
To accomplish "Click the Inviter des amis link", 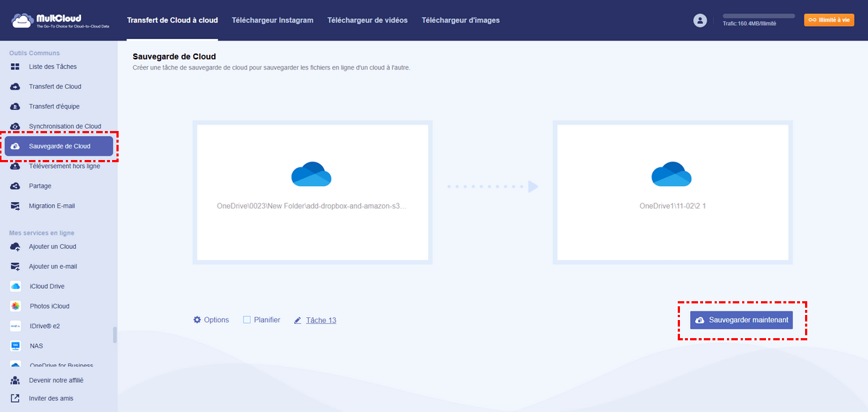I will click(51, 398).
